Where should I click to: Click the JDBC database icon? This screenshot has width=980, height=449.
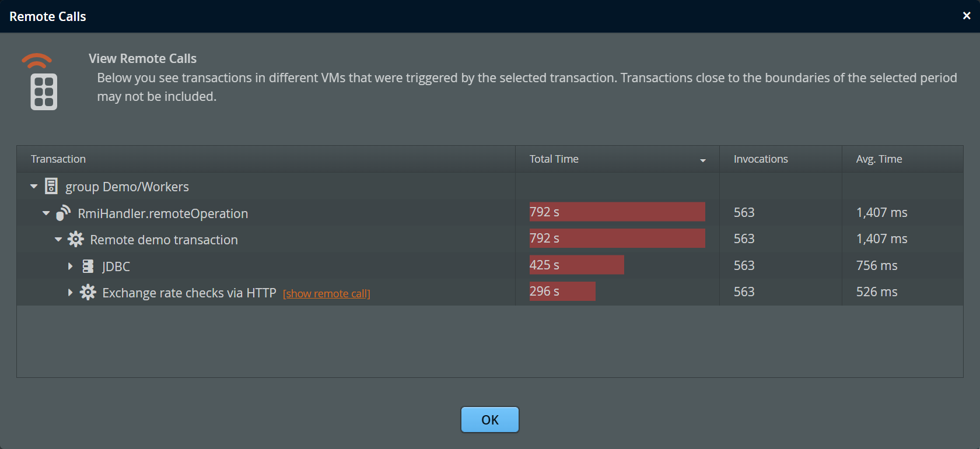point(88,266)
